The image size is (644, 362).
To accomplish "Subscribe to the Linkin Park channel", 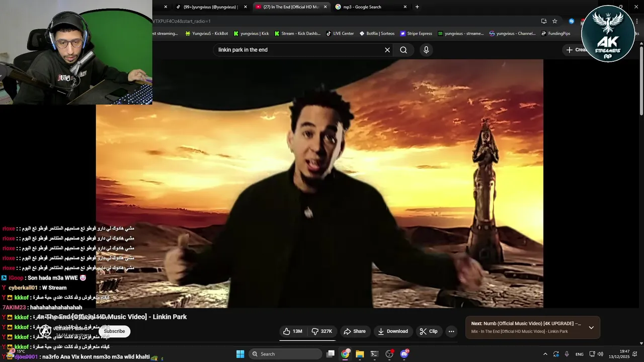I will tap(114, 331).
